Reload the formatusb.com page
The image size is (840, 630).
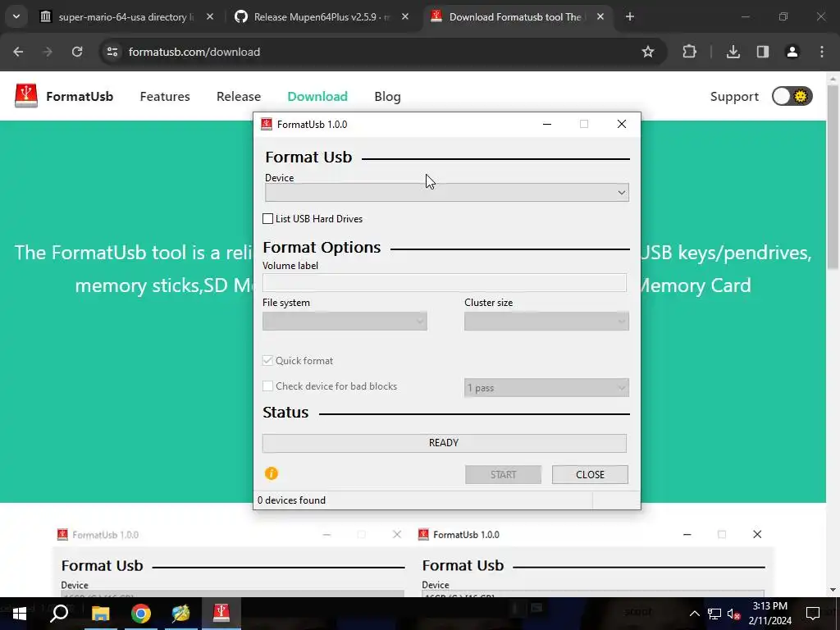click(x=77, y=52)
